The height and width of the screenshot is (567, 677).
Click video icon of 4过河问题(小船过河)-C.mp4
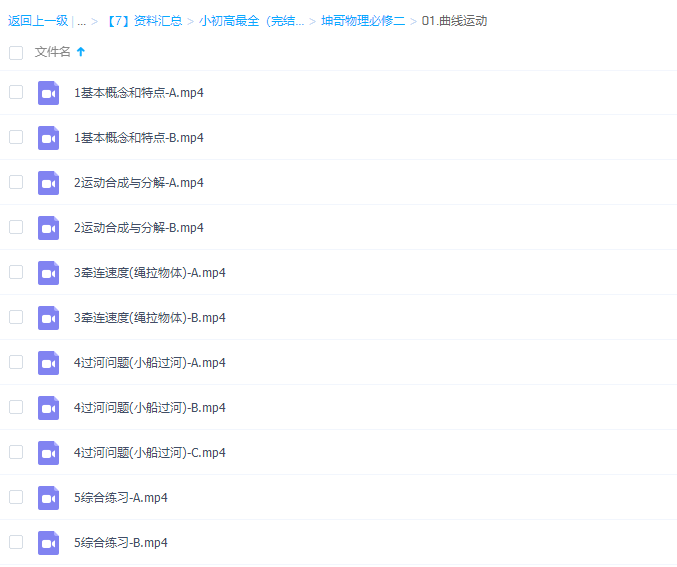coord(49,453)
